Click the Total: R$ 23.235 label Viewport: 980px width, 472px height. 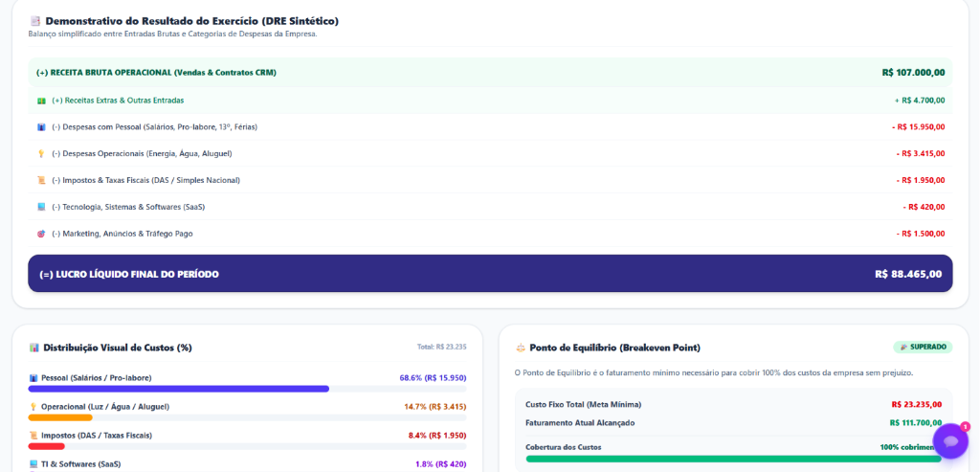[x=442, y=347]
